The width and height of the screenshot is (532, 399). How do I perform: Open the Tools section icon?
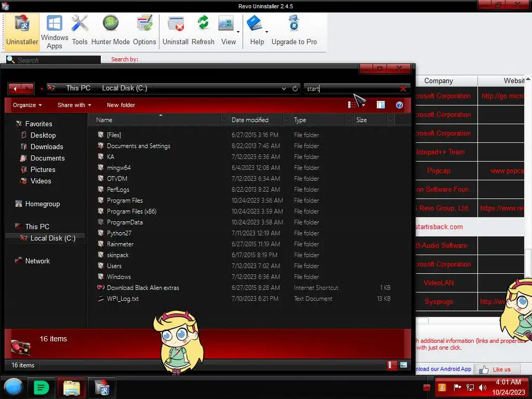coord(79,32)
